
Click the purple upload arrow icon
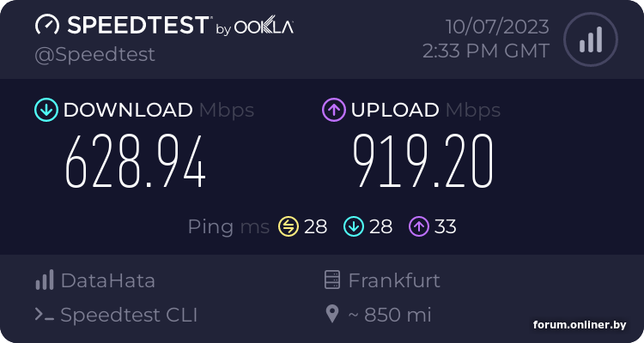333,110
